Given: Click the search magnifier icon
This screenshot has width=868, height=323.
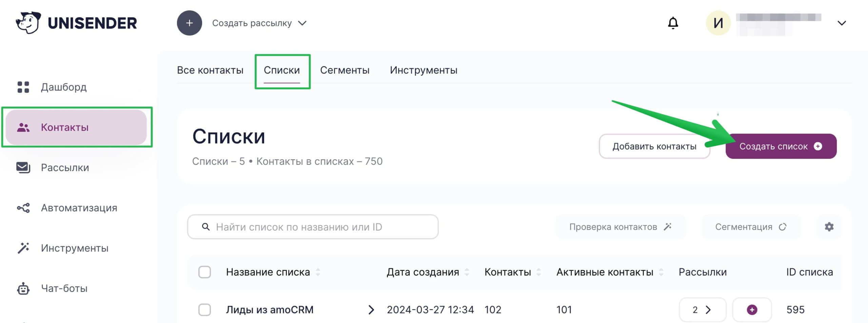Looking at the screenshot, I should pyautogui.click(x=205, y=227).
